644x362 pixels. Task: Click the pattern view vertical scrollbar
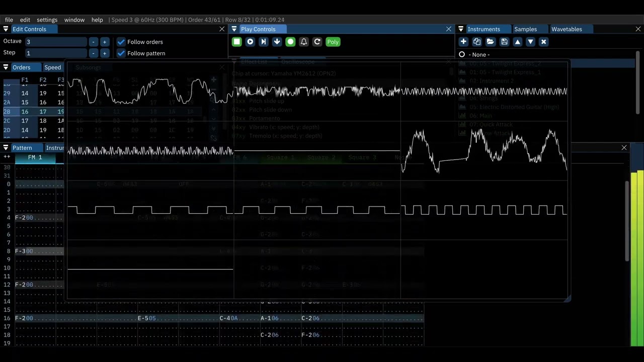(x=627, y=221)
